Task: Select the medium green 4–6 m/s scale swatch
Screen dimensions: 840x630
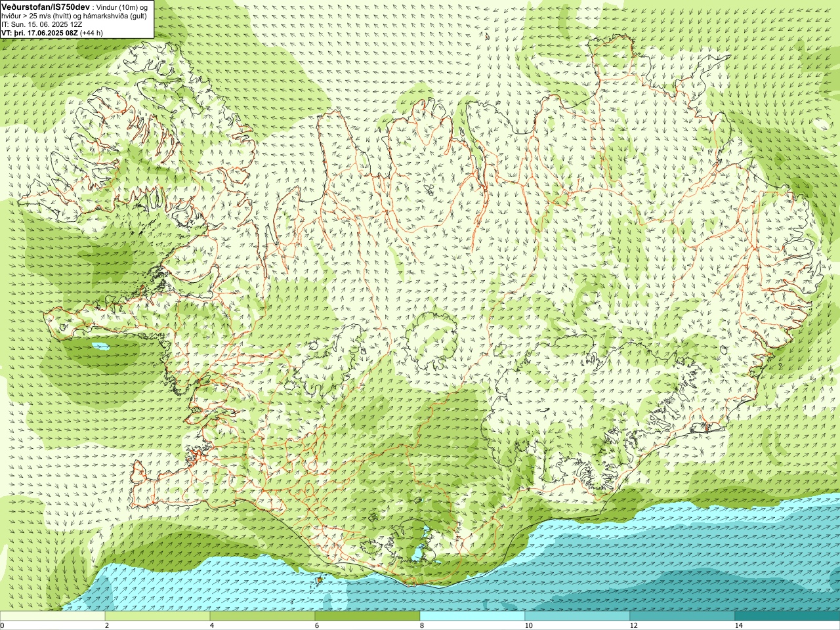Action: coord(262,616)
